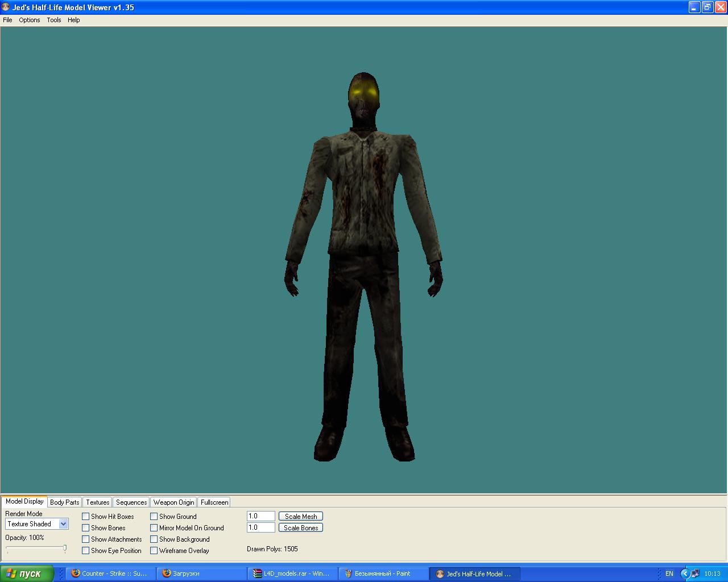Click the Opacity slider handle
The width and height of the screenshot is (728, 582).
click(65, 548)
